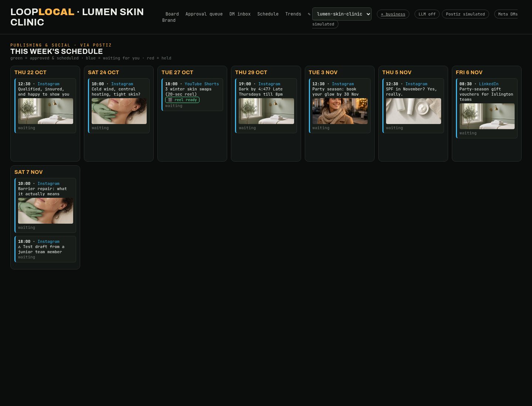Open the Board page
532x406 pixels.
pos(172,14)
